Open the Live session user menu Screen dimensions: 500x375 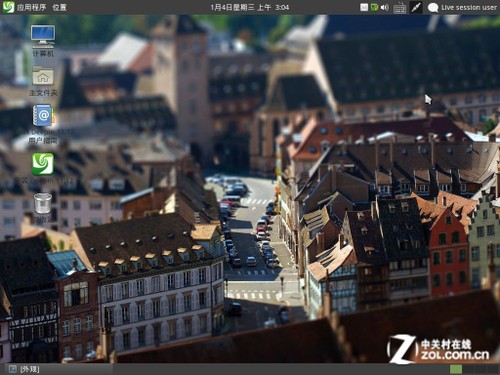click(469, 7)
